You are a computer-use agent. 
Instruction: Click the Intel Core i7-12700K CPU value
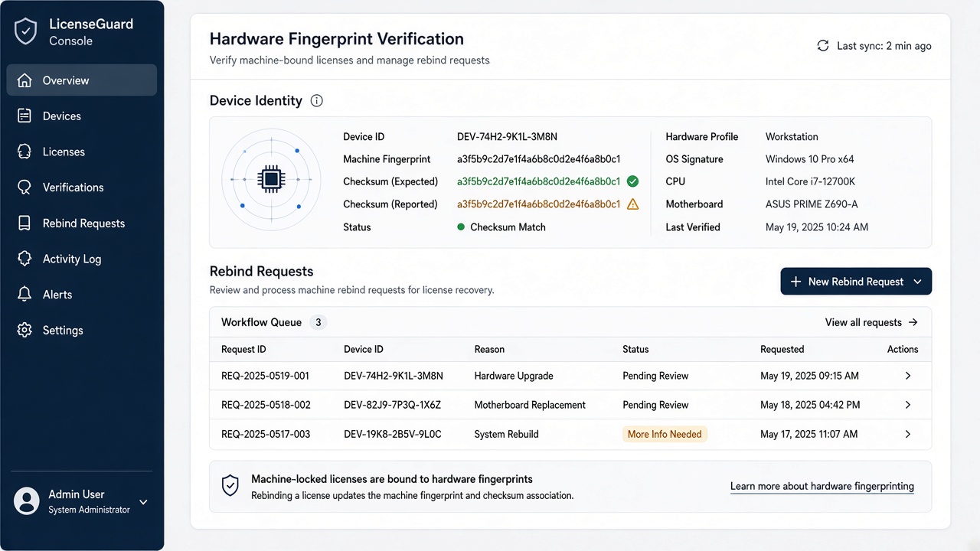(x=810, y=181)
